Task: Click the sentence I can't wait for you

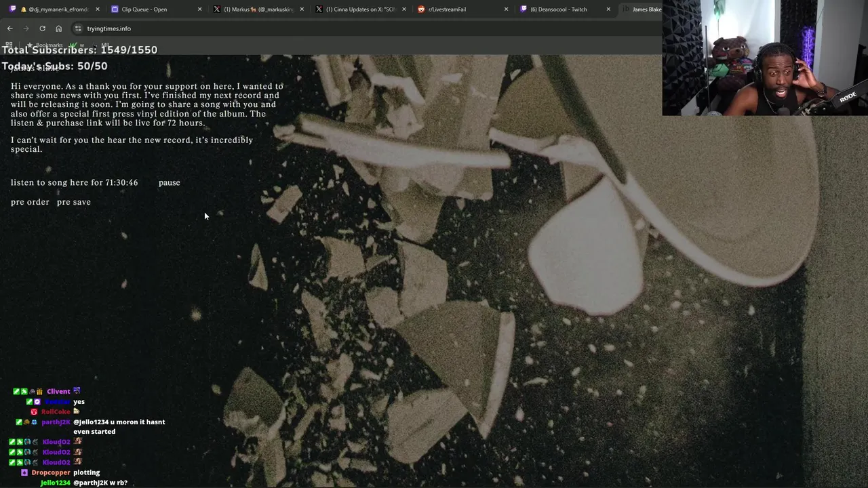Action: pos(132,144)
